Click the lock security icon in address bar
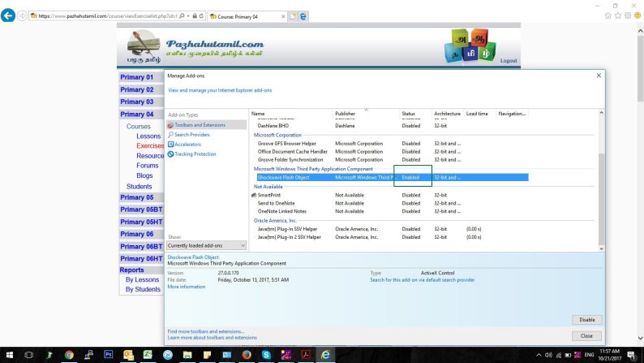Screen dimensions: 644x363 click(195, 16)
